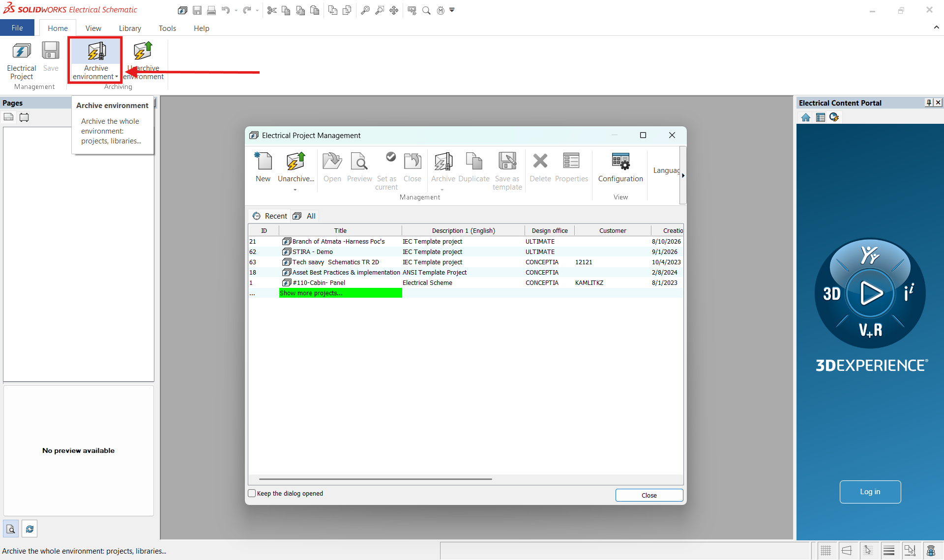Toggle the grid display in status bar
944x560 pixels.
tap(826, 551)
